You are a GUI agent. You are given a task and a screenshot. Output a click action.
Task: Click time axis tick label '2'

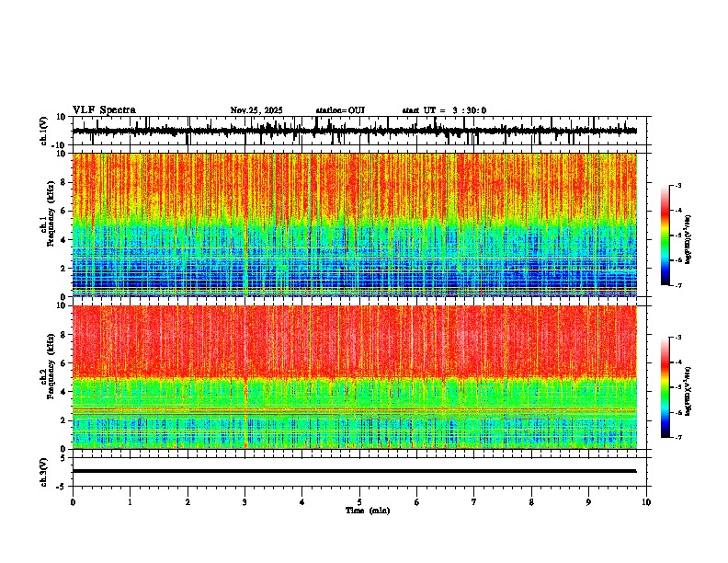pos(188,502)
